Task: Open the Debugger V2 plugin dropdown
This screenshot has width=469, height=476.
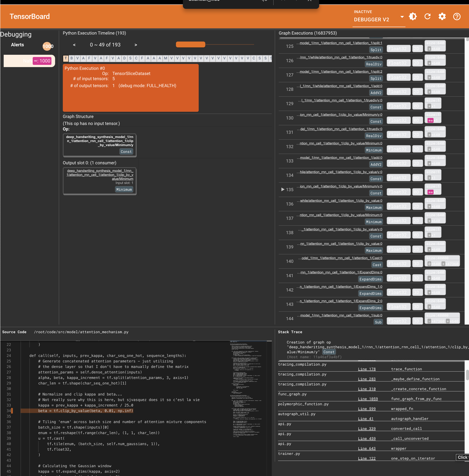Action: tap(402, 17)
